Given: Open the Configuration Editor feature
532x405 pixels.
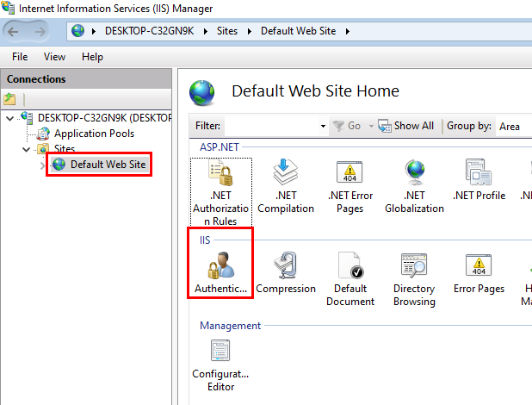Looking at the screenshot, I should point(221,365).
